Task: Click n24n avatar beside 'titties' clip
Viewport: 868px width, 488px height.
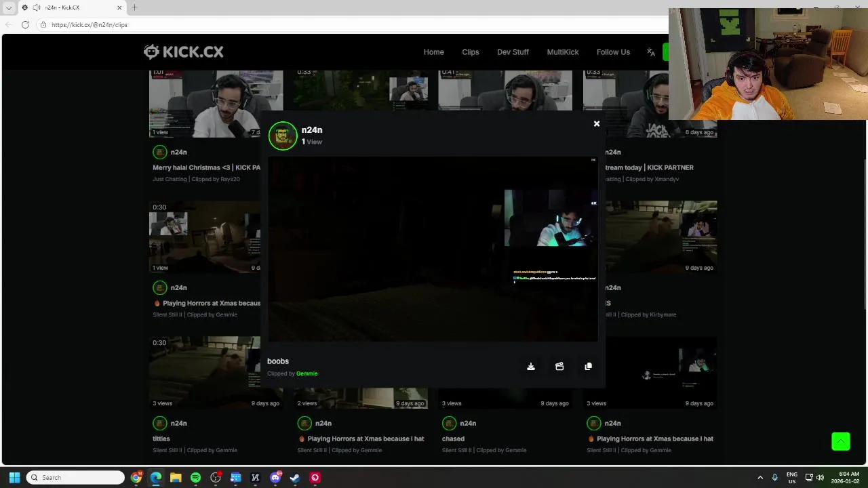Action: point(159,424)
